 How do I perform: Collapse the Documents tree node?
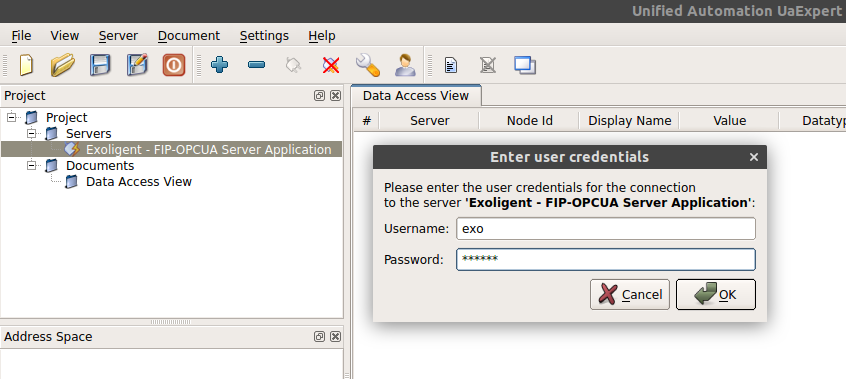tap(32, 165)
